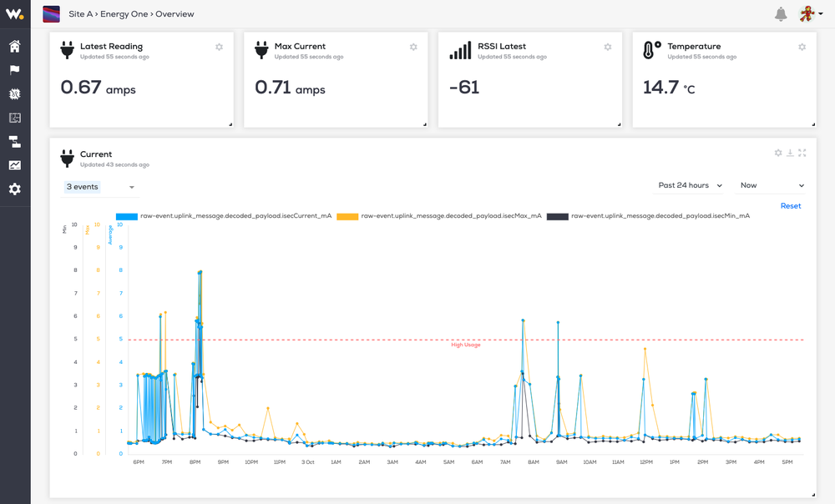This screenshot has height=504, width=835.
Task: Open Latest Reading widget settings gear
Action: click(x=219, y=47)
